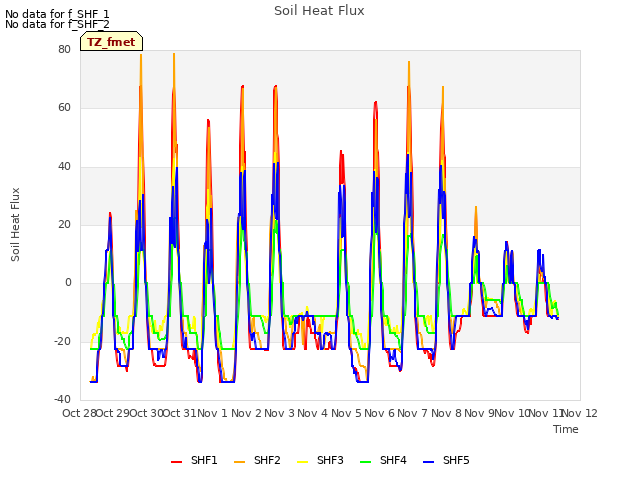The width and height of the screenshot is (640, 480).
Task: Click the orange SHF2 legend color marker
Action: point(240,462)
